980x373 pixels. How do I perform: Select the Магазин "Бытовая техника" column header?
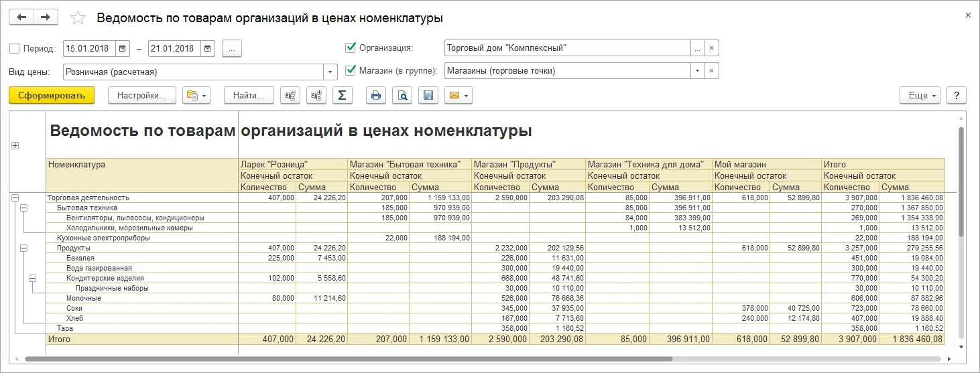[410, 164]
